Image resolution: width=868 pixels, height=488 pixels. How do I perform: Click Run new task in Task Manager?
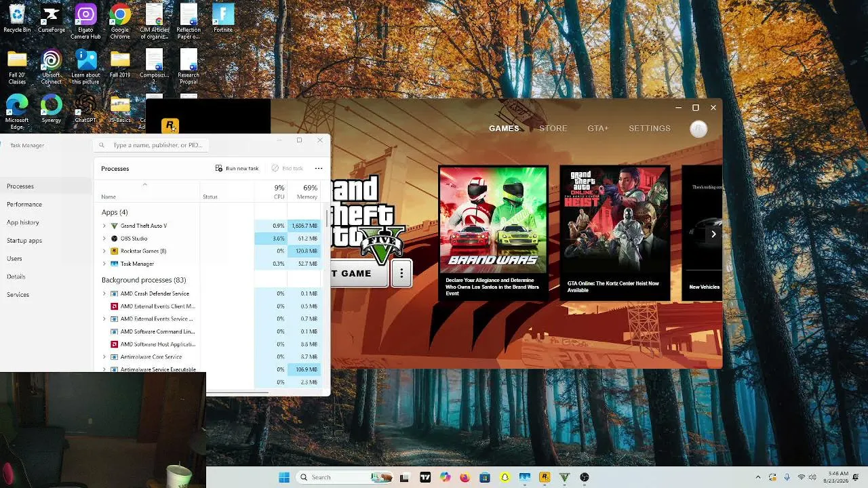(237, 168)
